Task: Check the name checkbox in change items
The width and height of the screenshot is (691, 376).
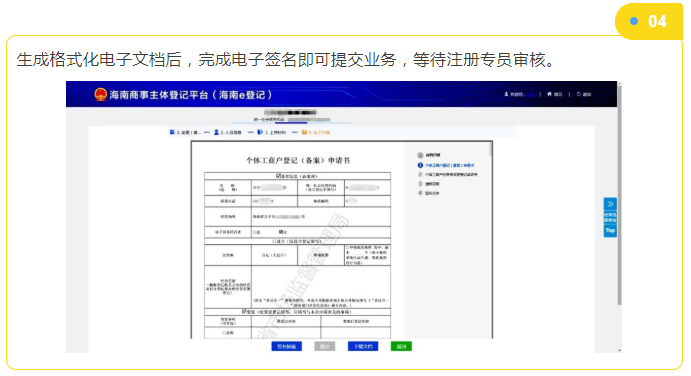Action: pos(224,333)
